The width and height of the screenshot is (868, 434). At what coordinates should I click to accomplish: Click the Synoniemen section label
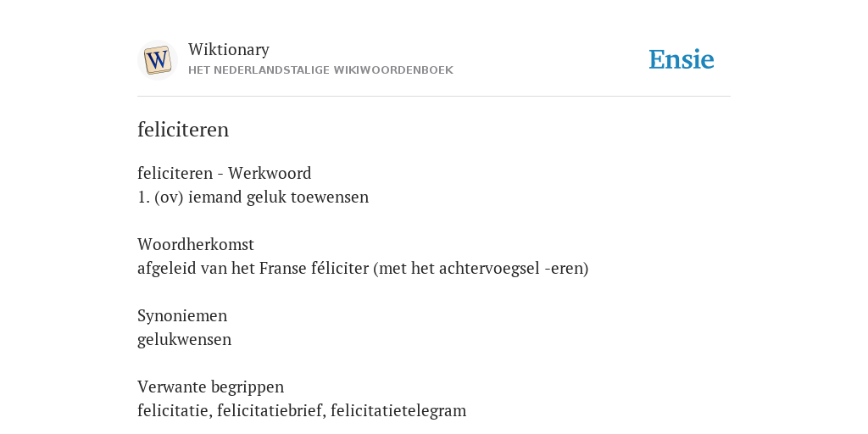[182, 315]
